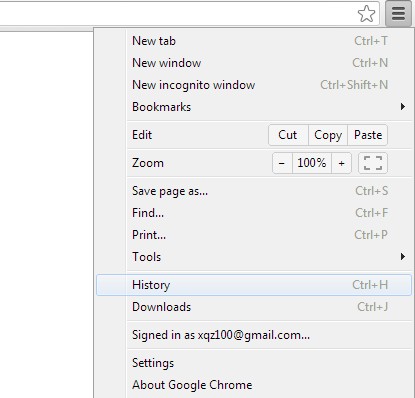Click the Cut button
Image resolution: width=415 pixels, height=398 pixels.
tap(288, 135)
